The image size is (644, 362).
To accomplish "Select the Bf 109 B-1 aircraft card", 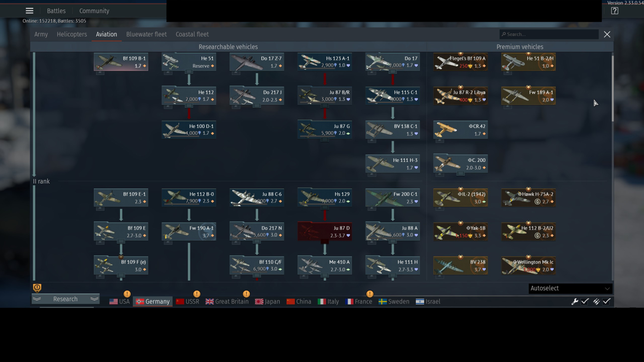I will point(121,62).
